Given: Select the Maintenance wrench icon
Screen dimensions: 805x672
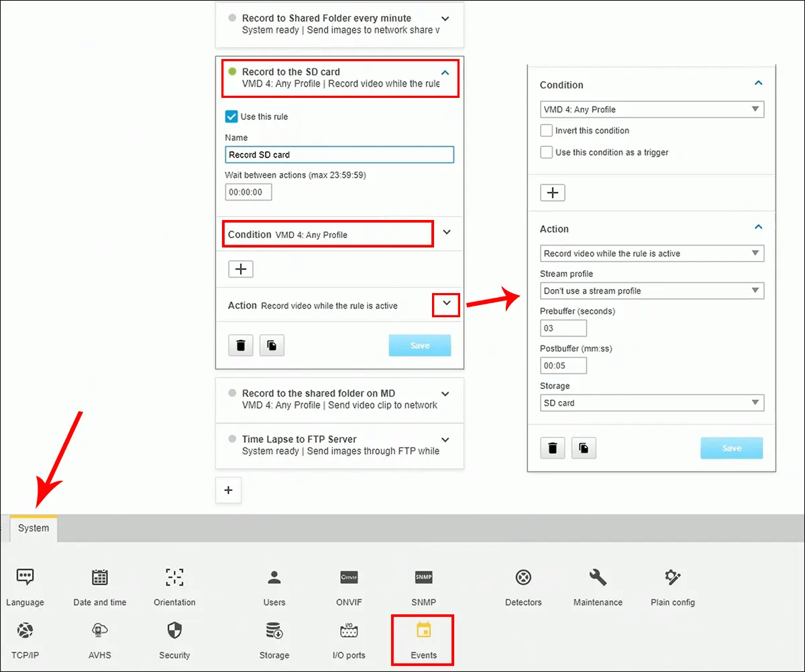Looking at the screenshot, I should (x=596, y=577).
